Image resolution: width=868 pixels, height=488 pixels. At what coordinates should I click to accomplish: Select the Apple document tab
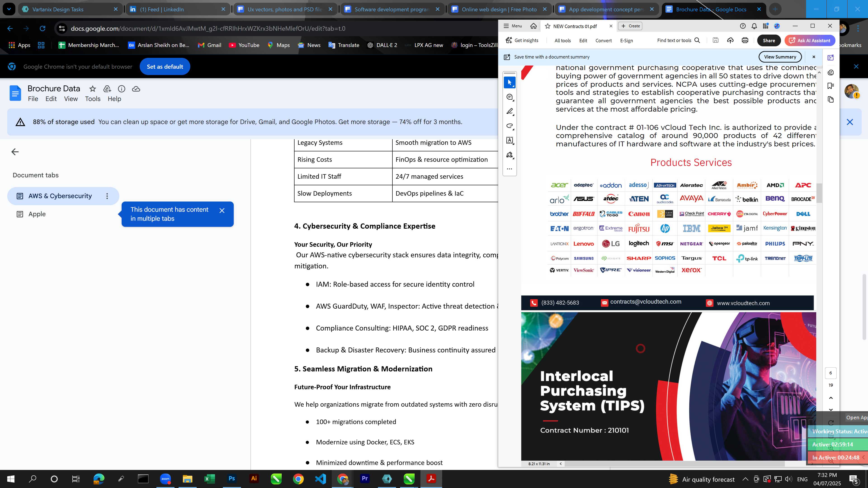[x=37, y=214]
